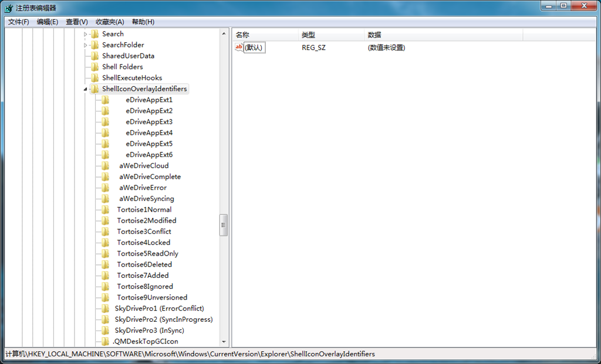Click the folder icon next to eDriveAppExt1
The width and height of the screenshot is (601, 364).
105,100
